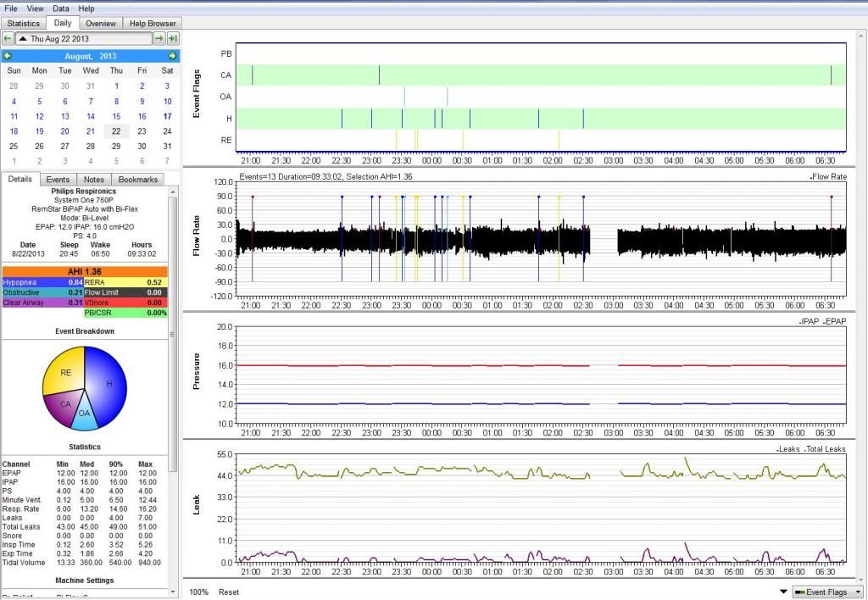The width and height of the screenshot is (868, 600).
Task: Open the Event Flags combo box at the bottom right
Action: tap(827, 592)
